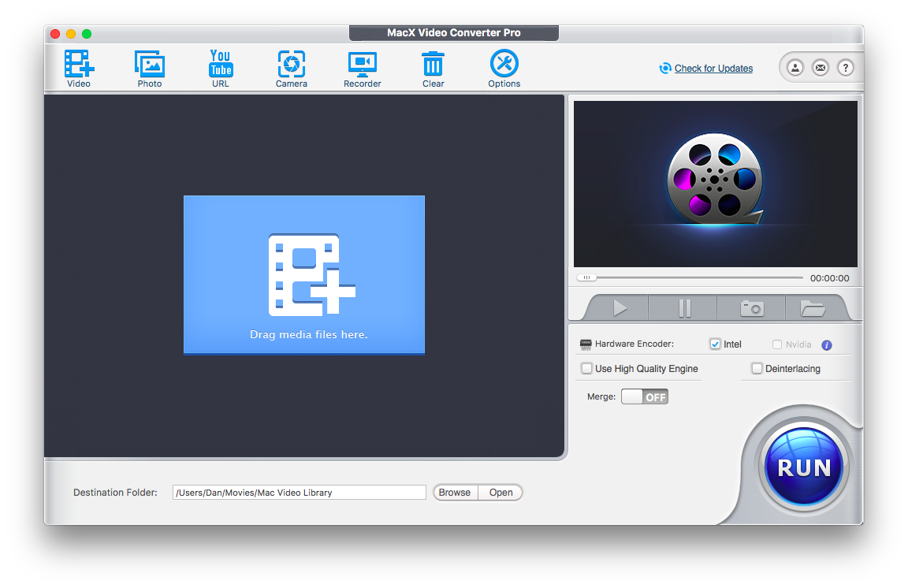Click the update refresh icon
908x588 pixels.
tap(665, 69)
